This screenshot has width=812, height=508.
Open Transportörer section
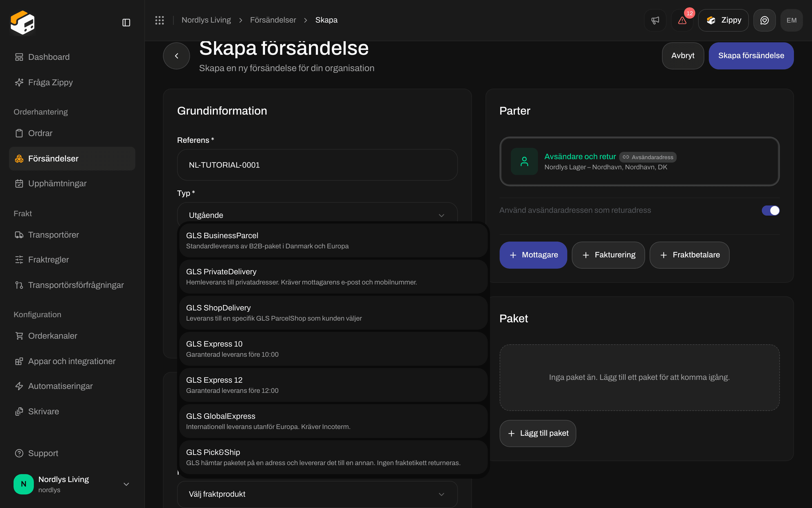[x=72, y=235]
